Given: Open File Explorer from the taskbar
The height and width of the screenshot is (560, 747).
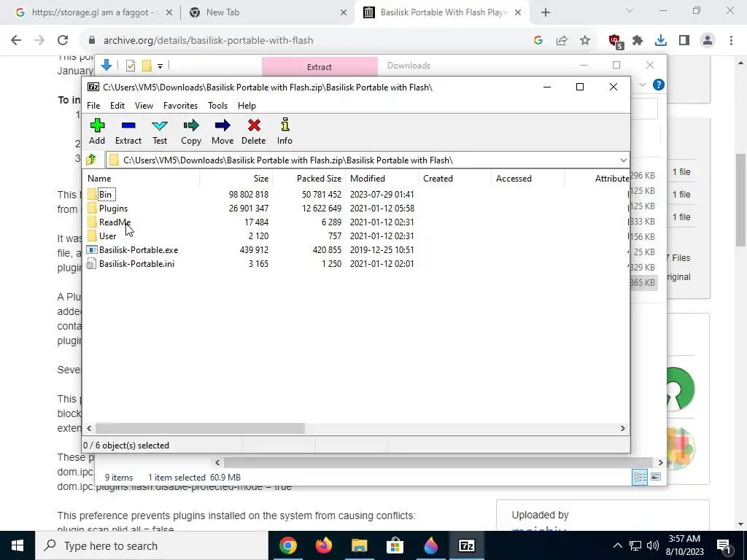Looking at the screenshot, I should [x=360, y=545].
